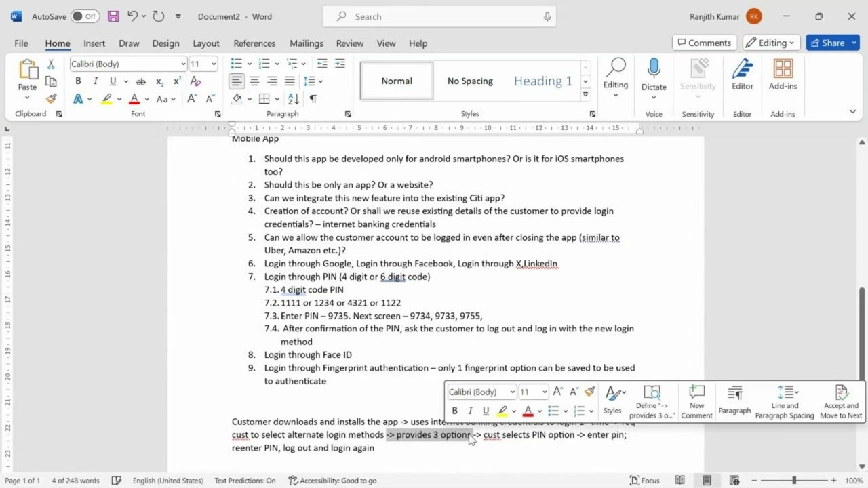Open Styles in floating mini toolbar

(x=612, y=401)
